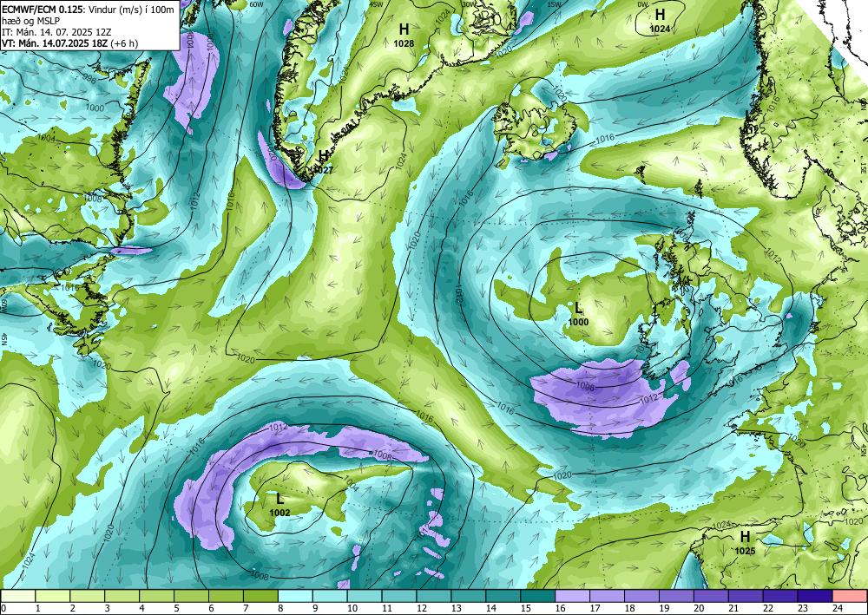
Task: Click the 8–9 m/s light cyan legend swatch
Action: click(294, 596)
